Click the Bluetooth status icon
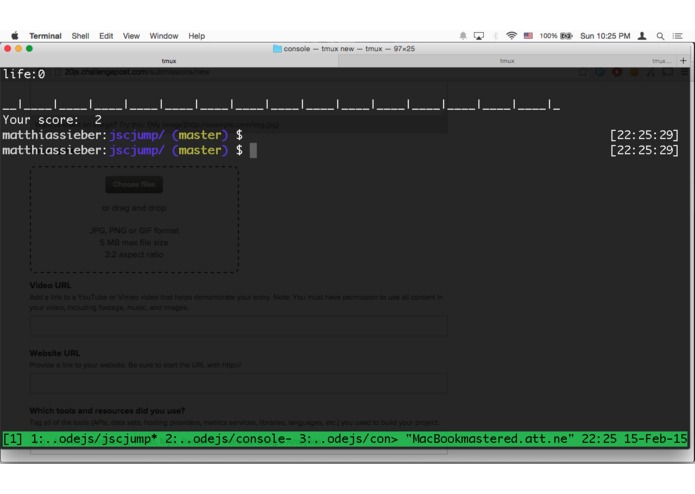Screen dimensions: 695x494 (495, 36)
